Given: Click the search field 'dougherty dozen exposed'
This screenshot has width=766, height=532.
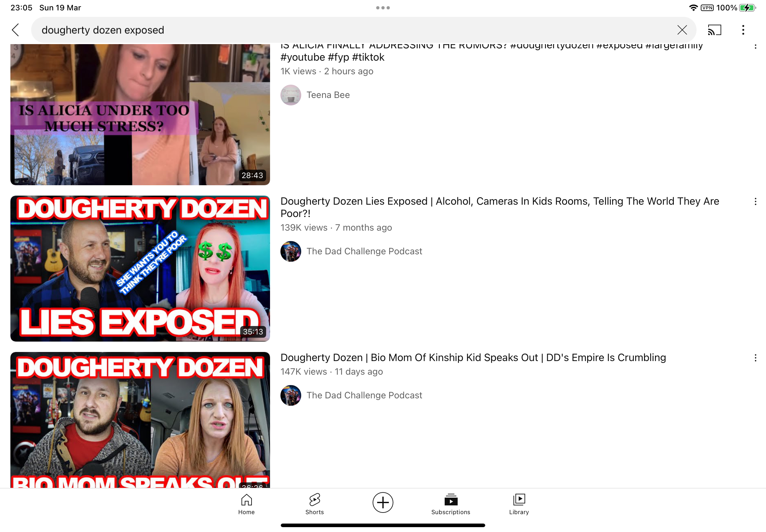Looking at the screenshot, I should 364,30.
